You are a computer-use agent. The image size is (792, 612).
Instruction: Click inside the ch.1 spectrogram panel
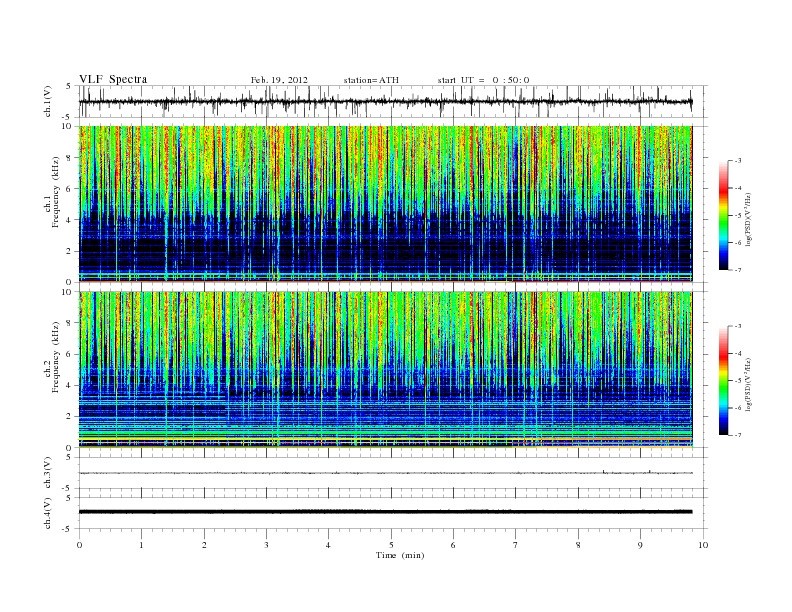pos(385,204)
